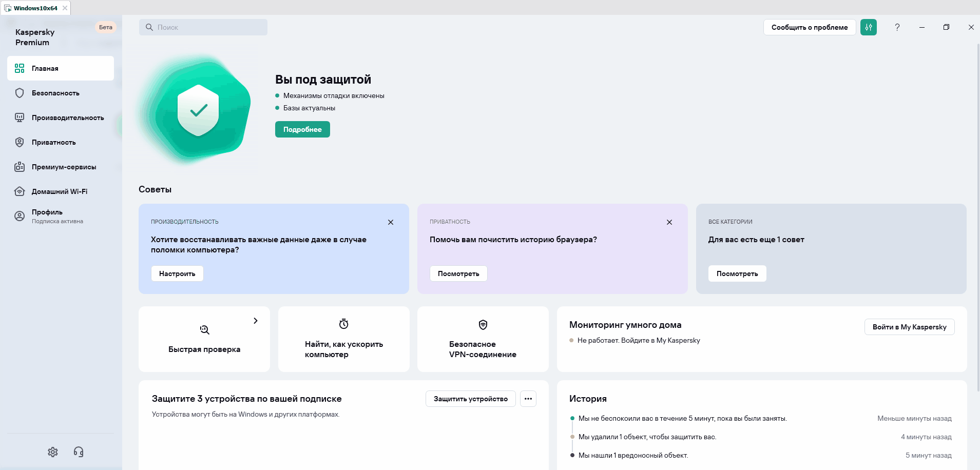Click the Профиль avatar icon
The width and height of the screenshot is (980, 470).
click(x=20, y=216)
